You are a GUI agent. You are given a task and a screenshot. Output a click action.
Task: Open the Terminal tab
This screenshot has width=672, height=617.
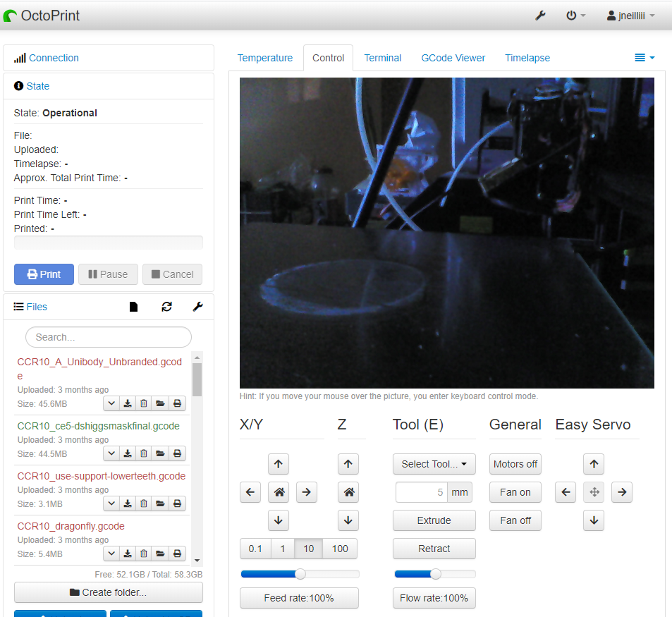383,58
